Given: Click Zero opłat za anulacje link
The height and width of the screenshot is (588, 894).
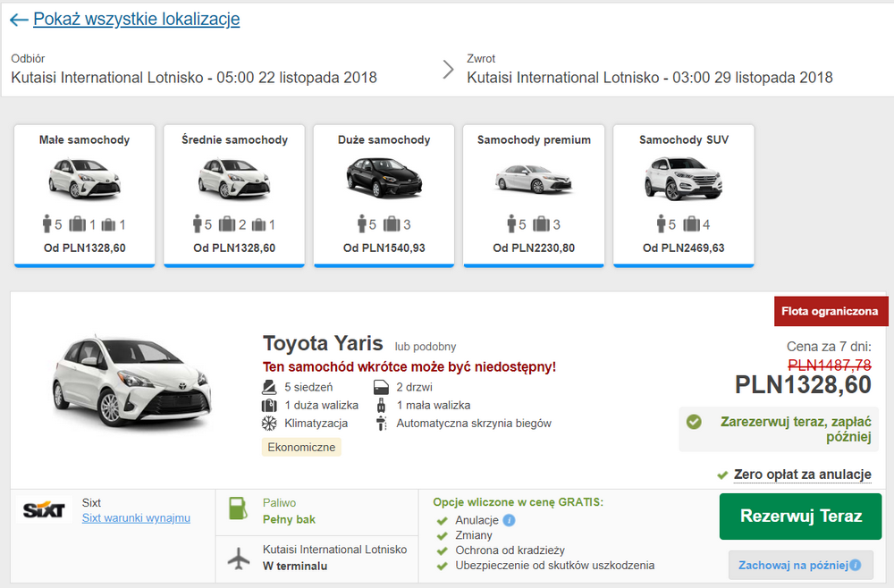Looking at the screenshot, I should [803, 474].
